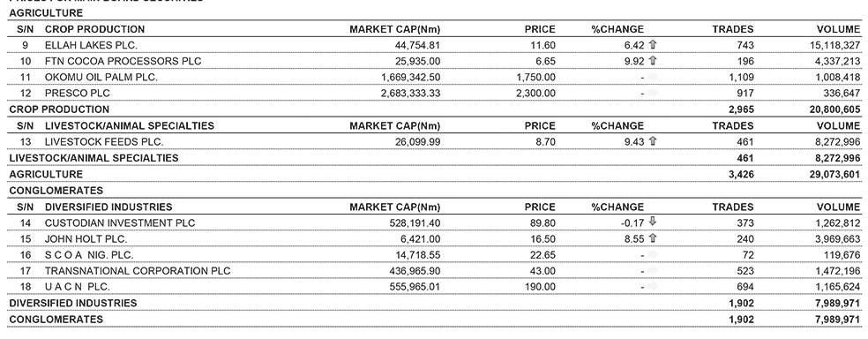Click the up arrow beside ELLAH LAKES 6.42

652,45
